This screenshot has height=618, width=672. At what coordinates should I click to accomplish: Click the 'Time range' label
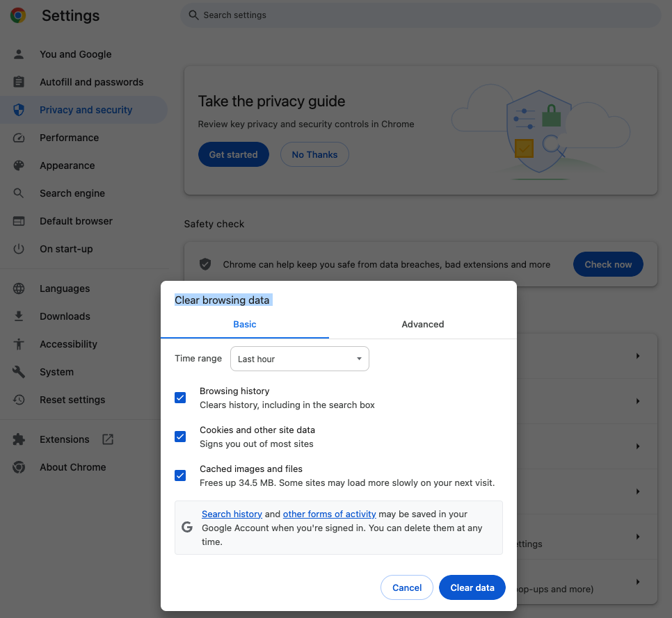point(198,359)
